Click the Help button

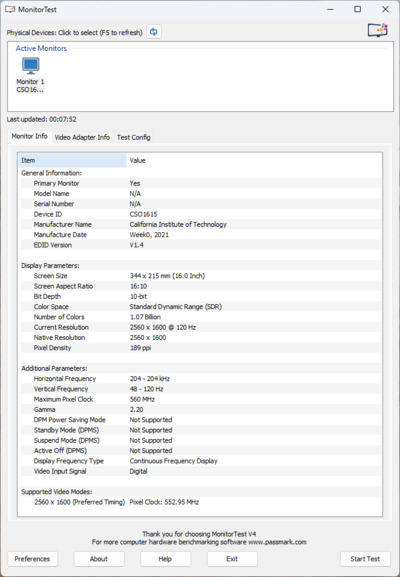(165, 559)
